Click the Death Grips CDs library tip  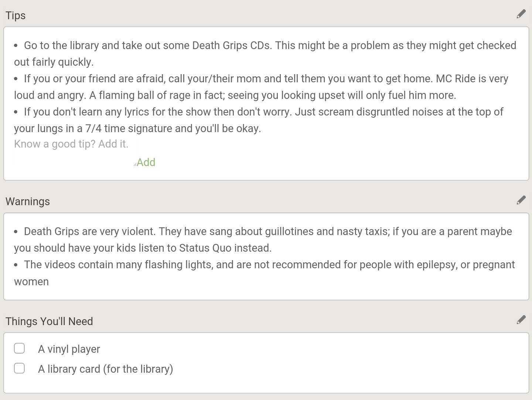tap(265, 54)
